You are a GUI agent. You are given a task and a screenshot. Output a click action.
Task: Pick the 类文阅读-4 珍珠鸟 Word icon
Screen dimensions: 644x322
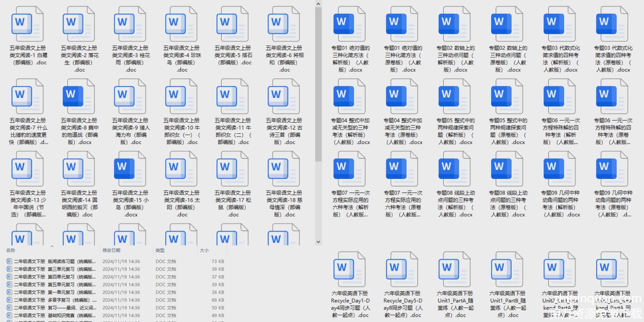coord(181,24)
